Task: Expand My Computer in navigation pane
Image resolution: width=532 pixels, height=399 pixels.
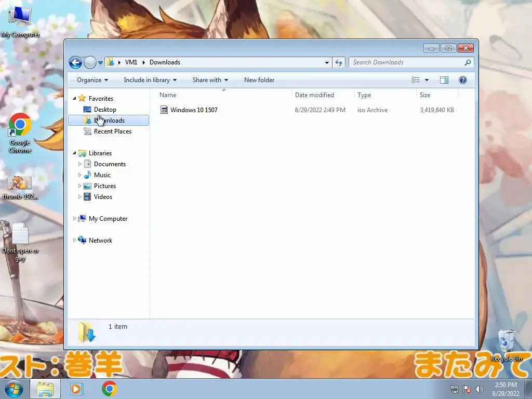Action: point(74,219)
